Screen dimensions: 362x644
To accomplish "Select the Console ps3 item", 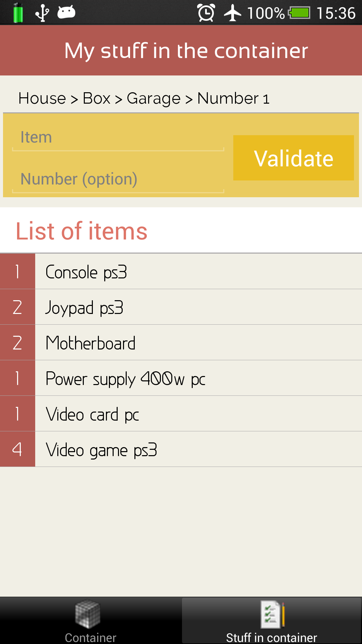I will point(198,272).
